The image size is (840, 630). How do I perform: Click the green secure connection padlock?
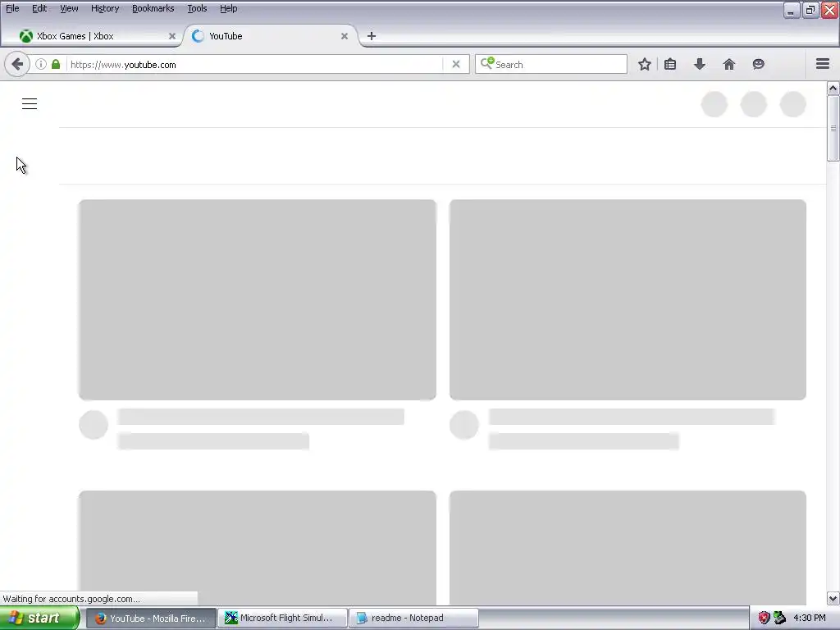[x=56, y=64]
